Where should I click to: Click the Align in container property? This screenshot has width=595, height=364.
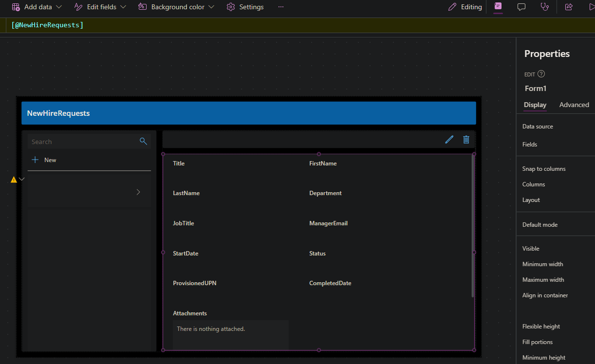545,295
